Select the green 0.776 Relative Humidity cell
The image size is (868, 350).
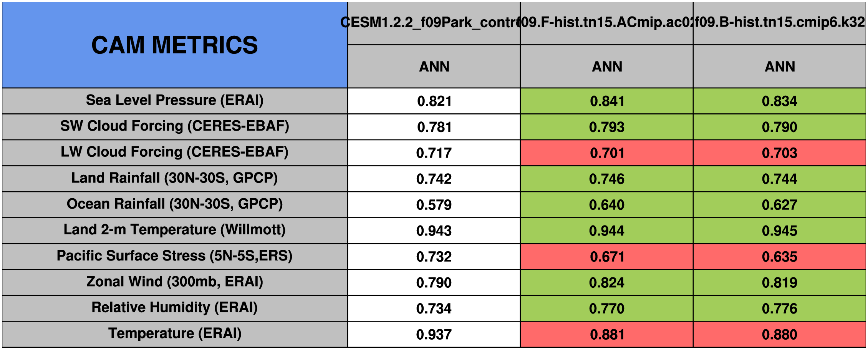click(779, 309)
